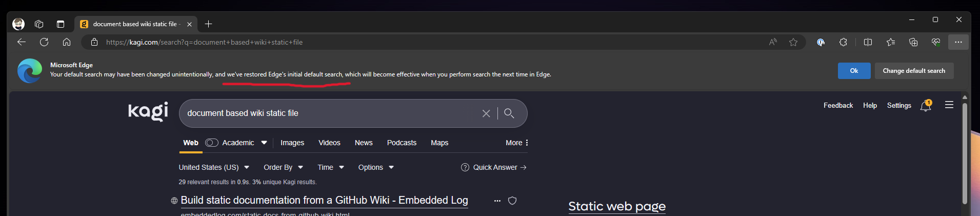Click the page vertical scrollbar

(x=965, y=154)
